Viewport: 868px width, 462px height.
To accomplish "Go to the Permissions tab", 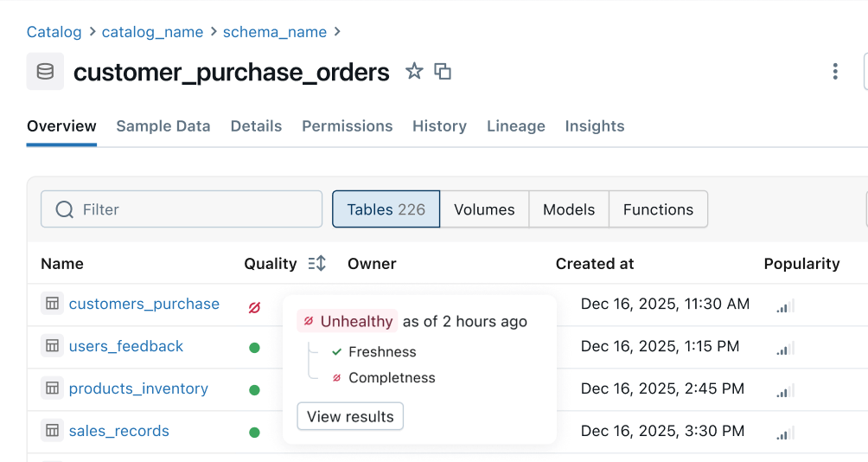I will click(x=347, y=126).
